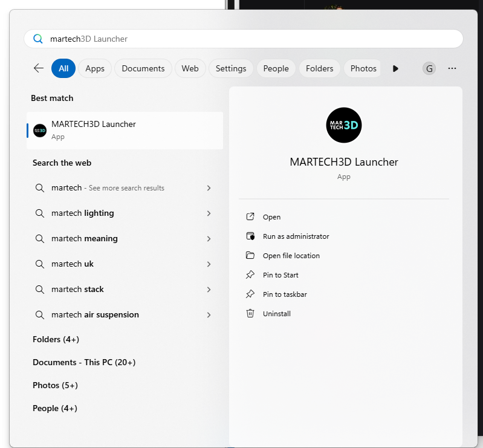Expand the martech meaning suggestion chevron
483x448 pixels.
pos(209,239)
